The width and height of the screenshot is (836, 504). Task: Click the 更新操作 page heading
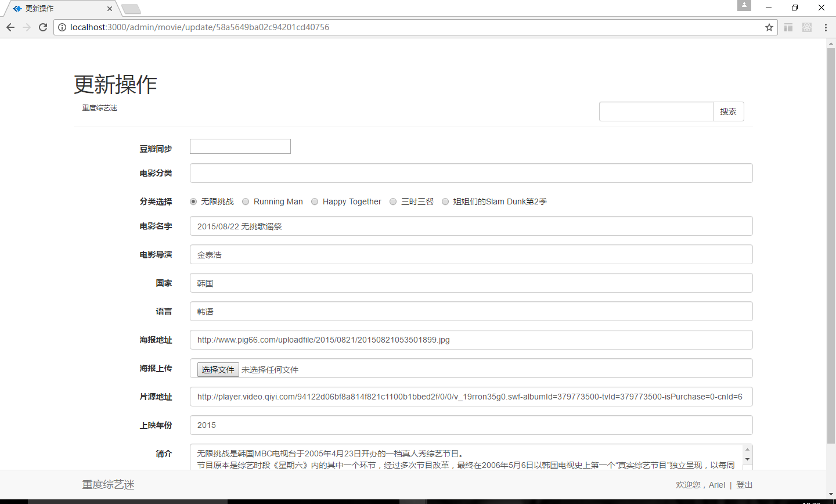pyautogui.click(x=116, y=85)
